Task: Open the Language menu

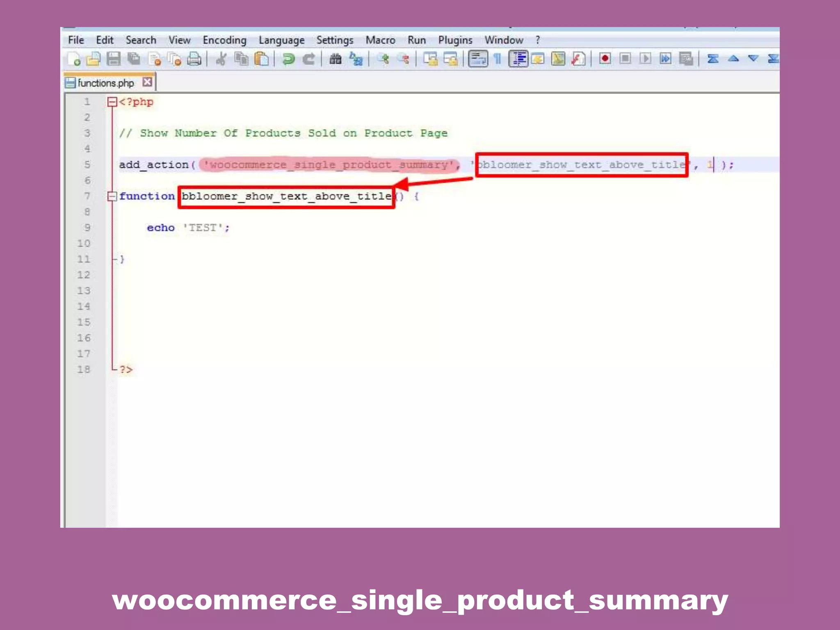Action: click(x=281, y=40)
